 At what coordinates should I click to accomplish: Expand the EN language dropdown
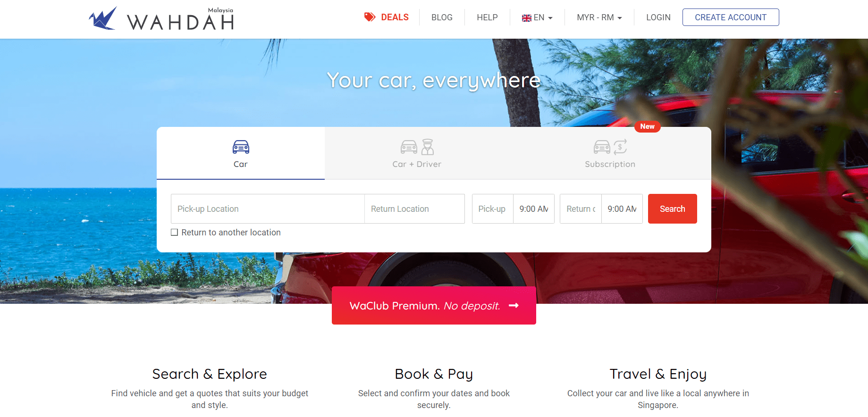pyautogui.click(x=537, y=17)
